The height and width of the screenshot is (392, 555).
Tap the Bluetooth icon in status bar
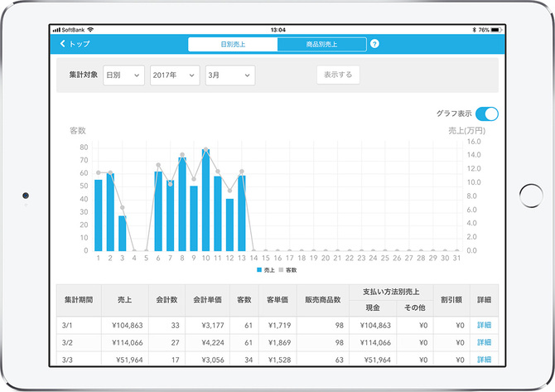[x=475, y=30]
